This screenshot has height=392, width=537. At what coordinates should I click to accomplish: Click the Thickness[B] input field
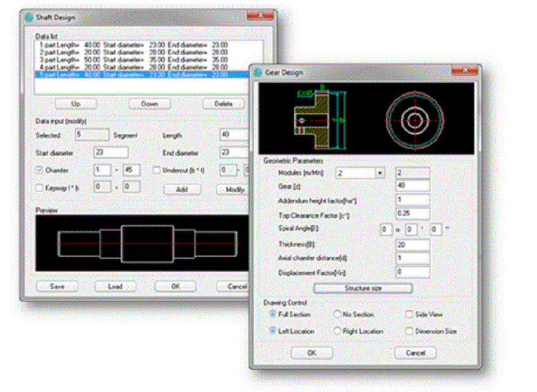tap(413, 245)
